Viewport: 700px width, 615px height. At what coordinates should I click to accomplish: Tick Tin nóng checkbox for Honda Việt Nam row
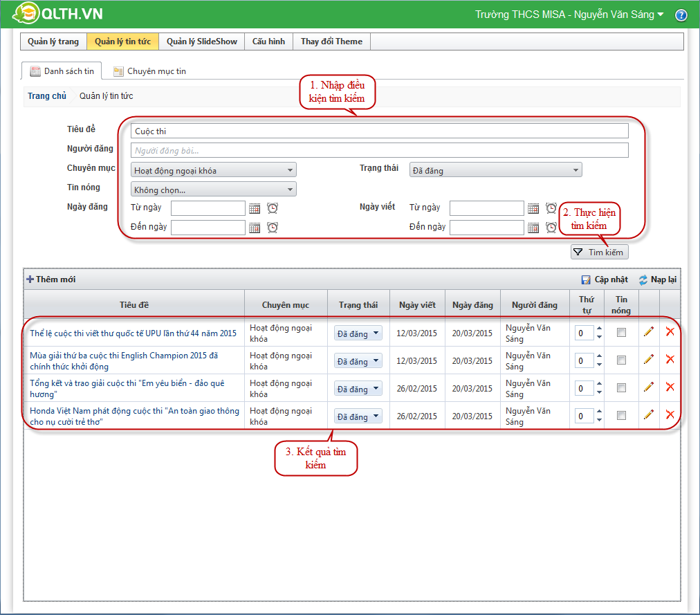point(621,416)
